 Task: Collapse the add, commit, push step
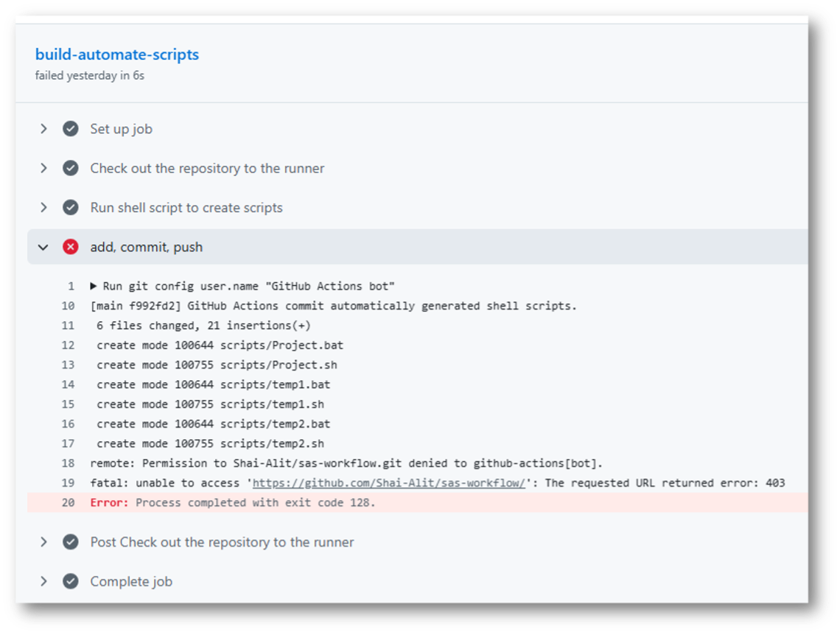pos(43,247)
